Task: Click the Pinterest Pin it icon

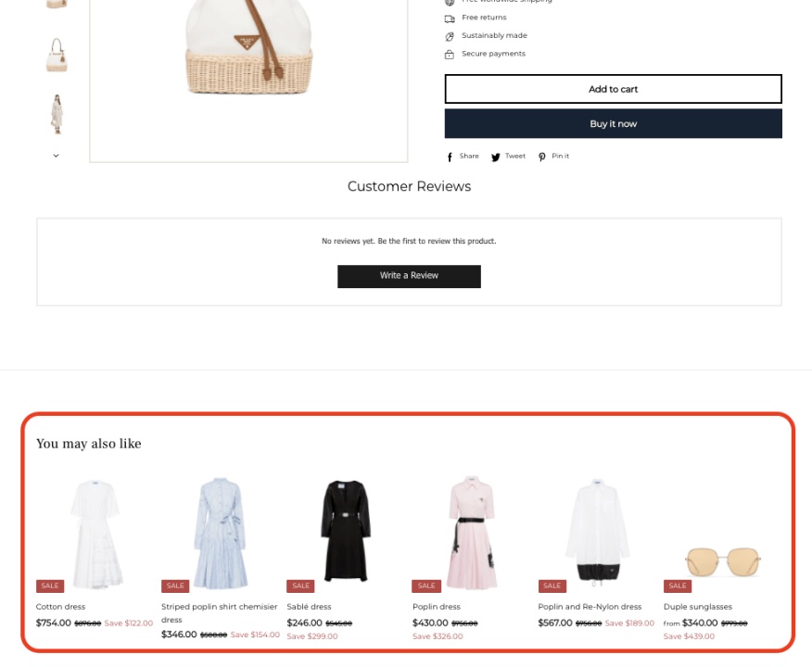Action: click(541, 157)
